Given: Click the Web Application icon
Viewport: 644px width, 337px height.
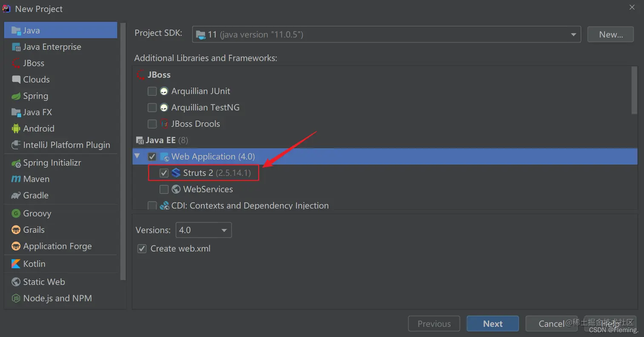Looking at the screenshot, I should (x=164, y=157).
